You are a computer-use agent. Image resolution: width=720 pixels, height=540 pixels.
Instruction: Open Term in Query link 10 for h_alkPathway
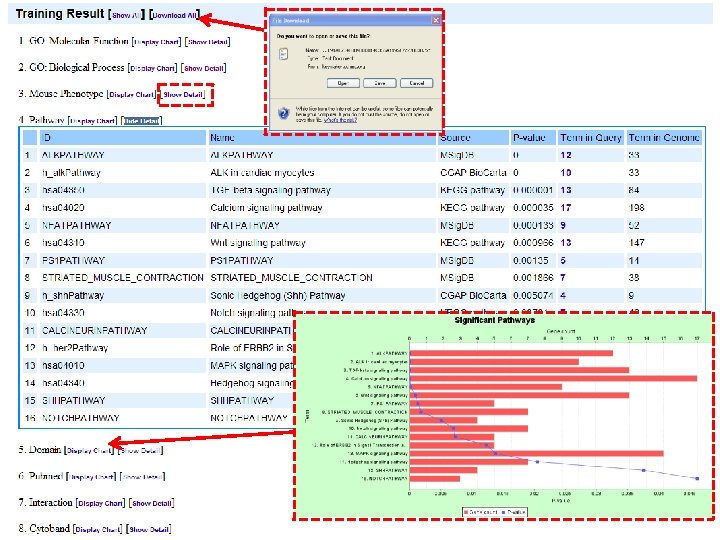566,173
